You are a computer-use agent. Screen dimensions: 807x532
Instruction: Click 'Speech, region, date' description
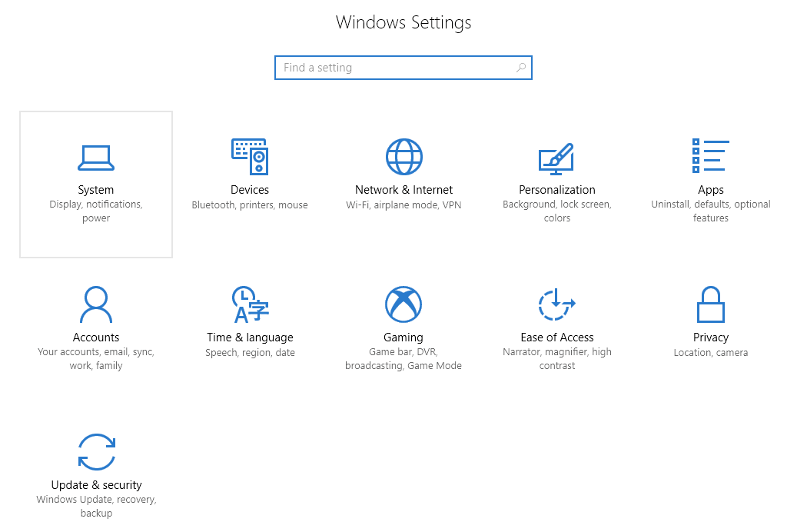(x=250, y=353)
